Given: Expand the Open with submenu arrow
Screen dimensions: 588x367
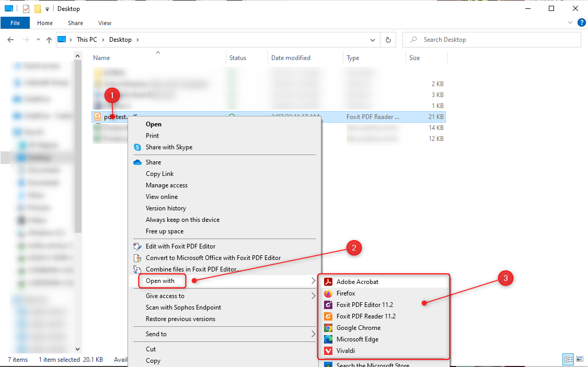Looking at the screenshot, I should [x=313, y=281].
